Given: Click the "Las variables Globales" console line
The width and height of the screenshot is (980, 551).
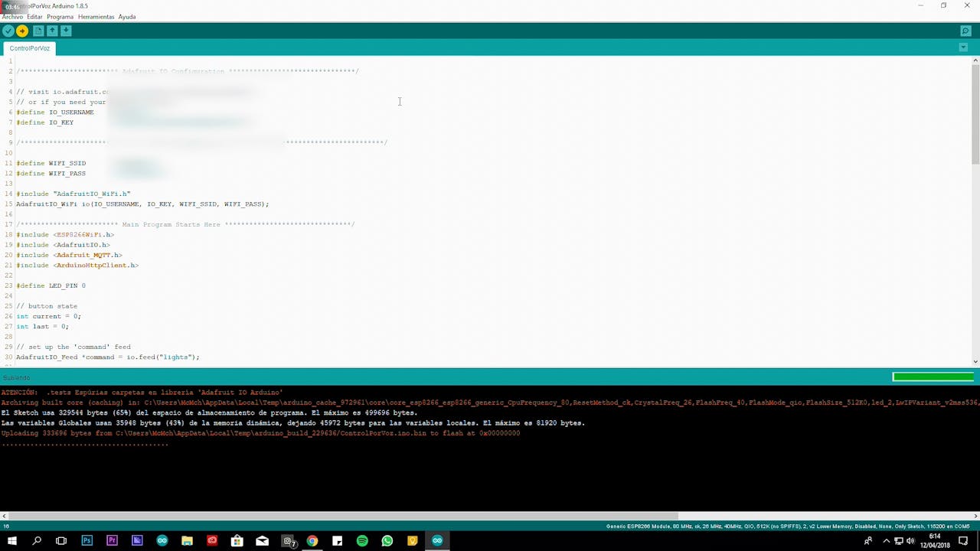Looking at the screenshot, I should tap(293, 423).
